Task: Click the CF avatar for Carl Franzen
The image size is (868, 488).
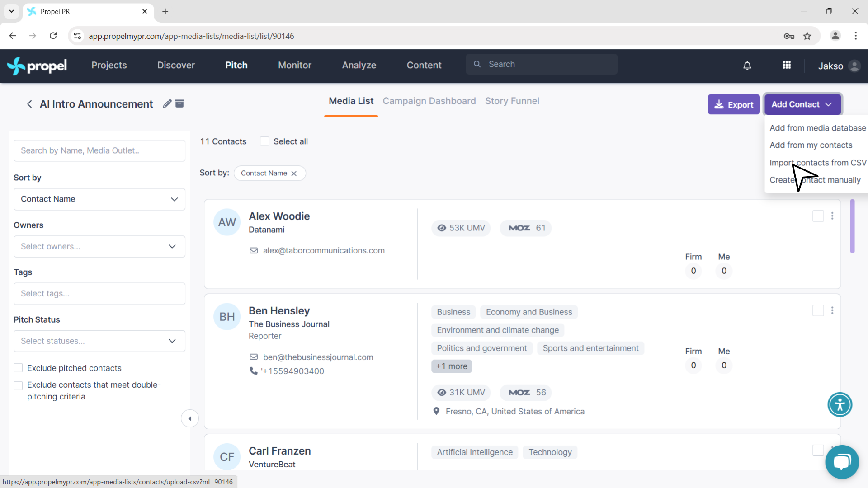Action: pyautogui.click(x=227, y=457)
